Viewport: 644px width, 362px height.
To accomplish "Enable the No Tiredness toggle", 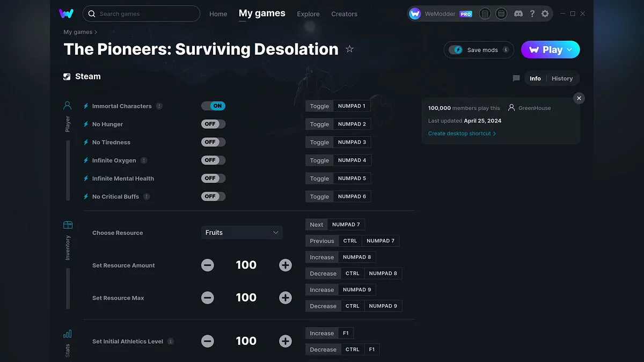I will click(x=214, y=142).
